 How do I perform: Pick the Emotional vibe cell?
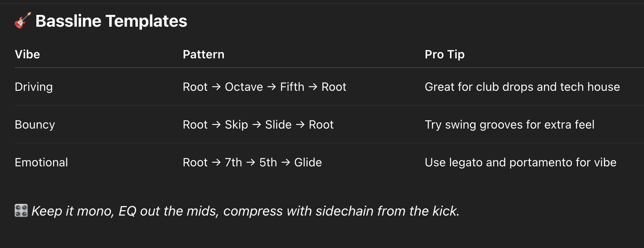(41, 162)
